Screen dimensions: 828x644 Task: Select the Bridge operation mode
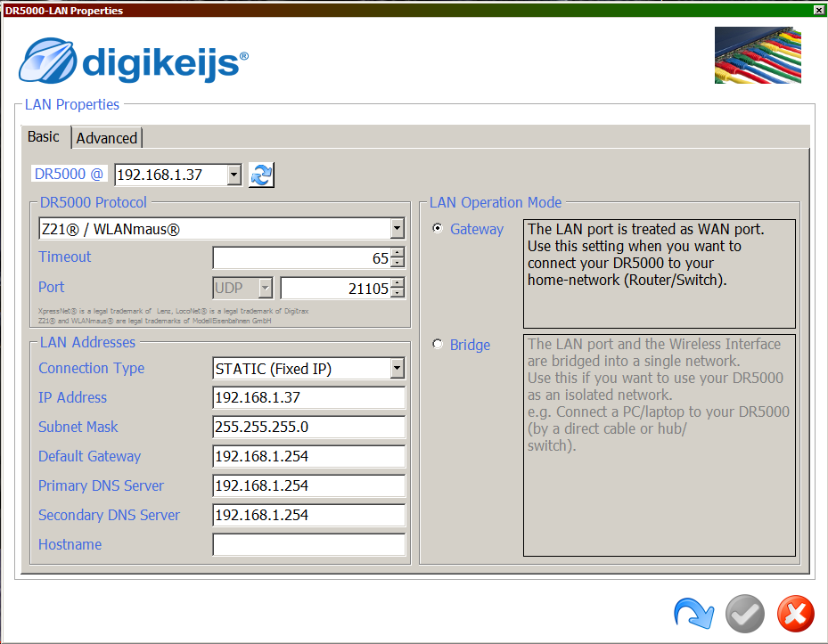coord(438,344)
